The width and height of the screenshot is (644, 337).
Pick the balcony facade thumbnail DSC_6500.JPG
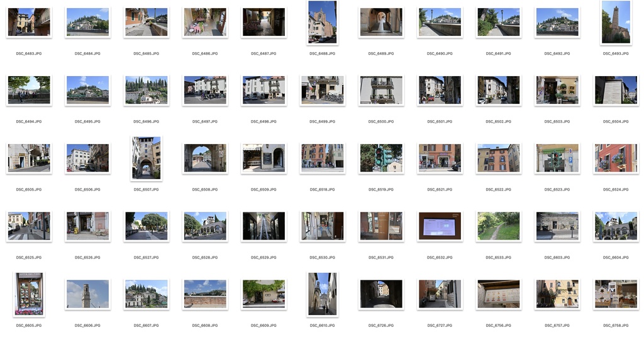[381, 90]
